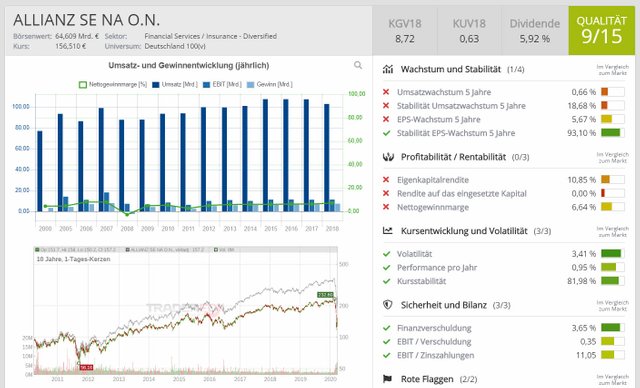Click the green check beside EBIT / Verschuldung

click(386, 341)
